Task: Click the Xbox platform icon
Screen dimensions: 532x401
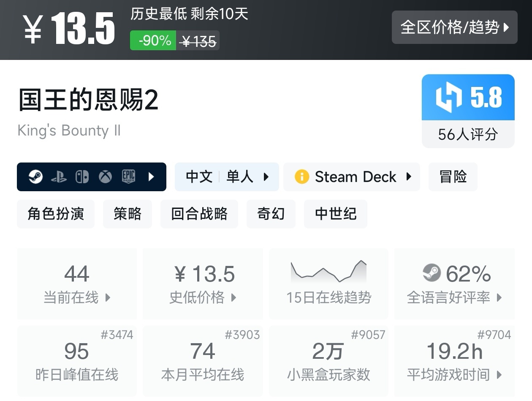Action: point(105,177)
